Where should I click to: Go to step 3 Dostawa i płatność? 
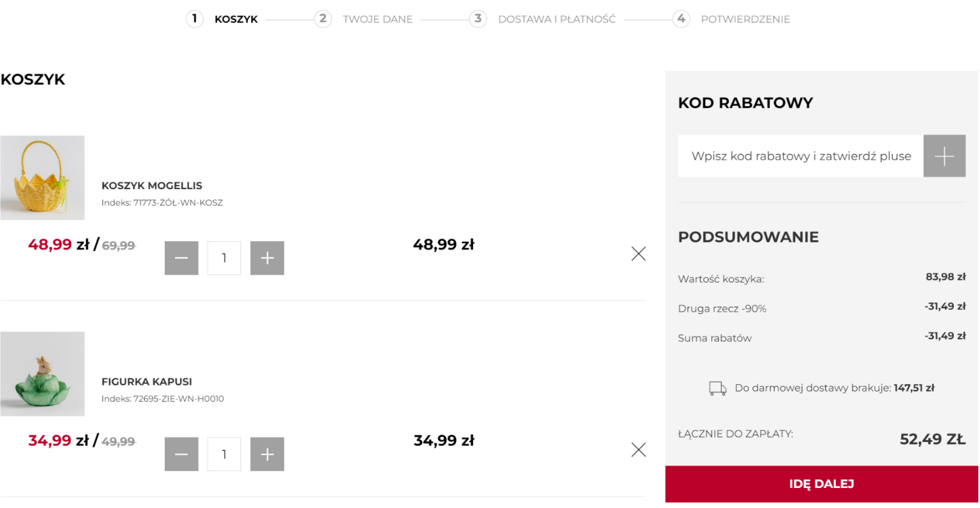click(543, 19)
